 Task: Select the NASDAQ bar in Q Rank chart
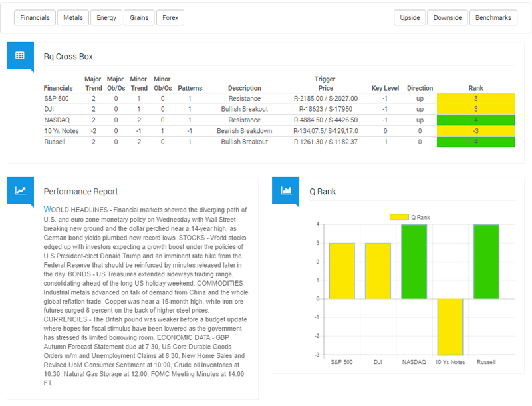(414, 262)
